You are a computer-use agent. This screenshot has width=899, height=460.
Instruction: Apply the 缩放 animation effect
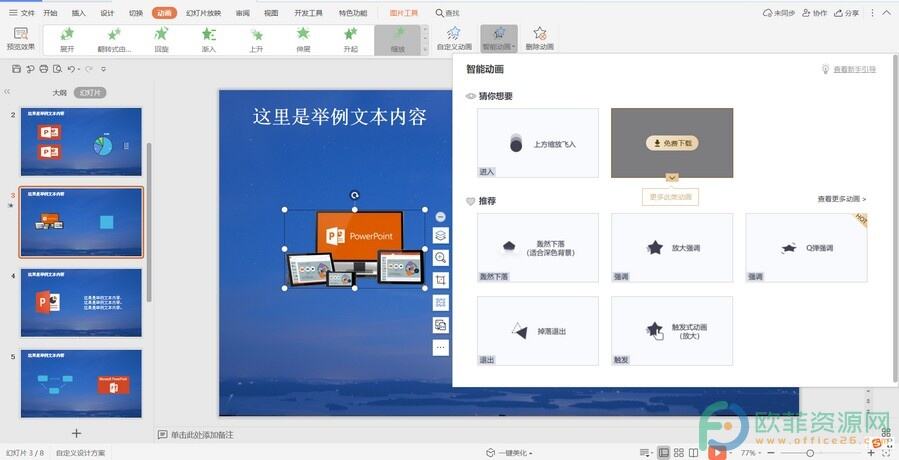398,40
